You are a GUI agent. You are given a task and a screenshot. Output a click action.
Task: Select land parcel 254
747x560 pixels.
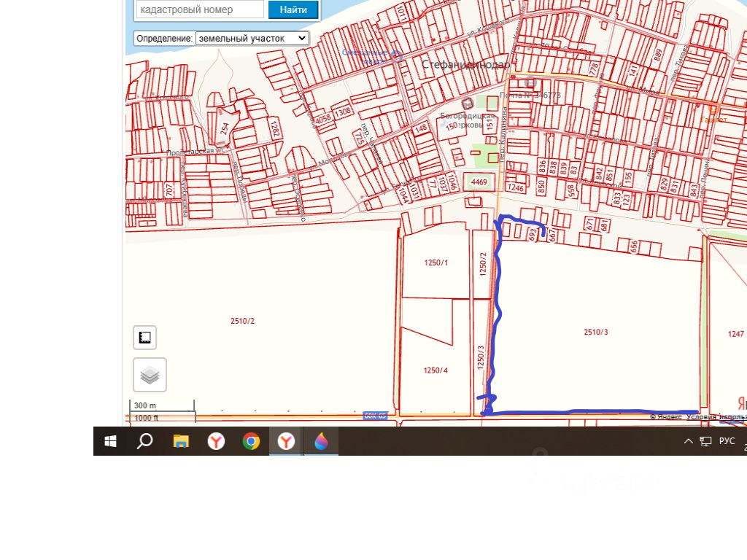(225, 128)
